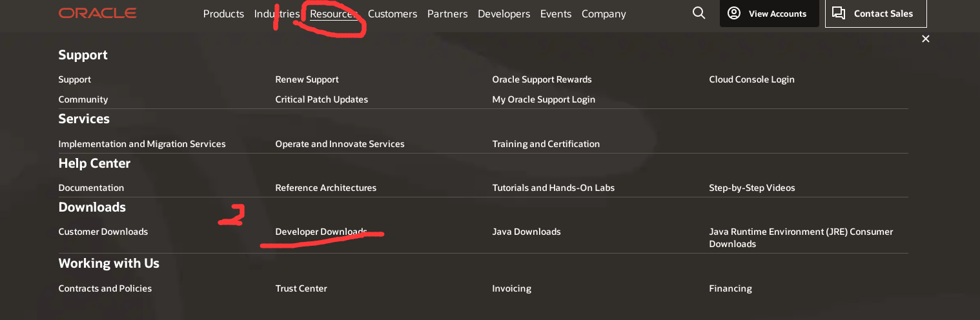Image resolution: width=980 pixels, height=320 pixels.
Task: Open the Invoicing link
Action: 512,288
